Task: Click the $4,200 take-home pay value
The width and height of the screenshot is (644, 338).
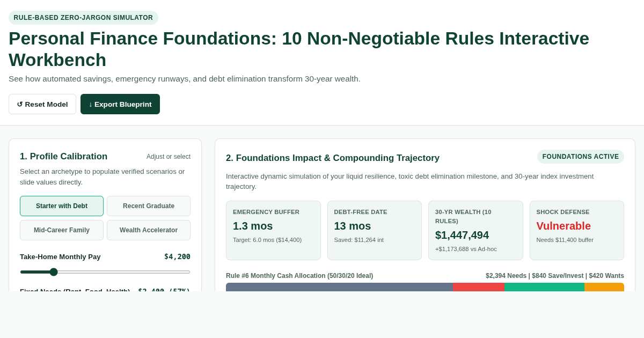Action: [x=177, y=256]
